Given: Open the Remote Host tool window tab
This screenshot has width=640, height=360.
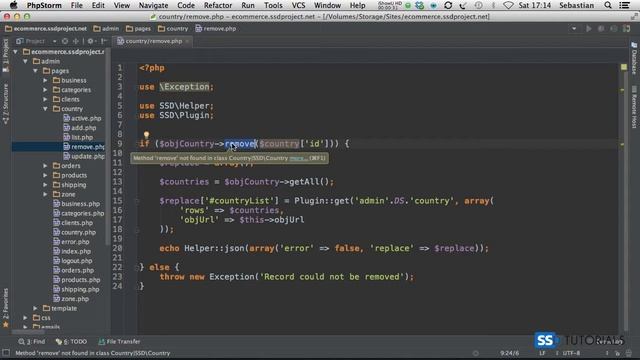Looking at the screenshot, I should coord(634,107).
